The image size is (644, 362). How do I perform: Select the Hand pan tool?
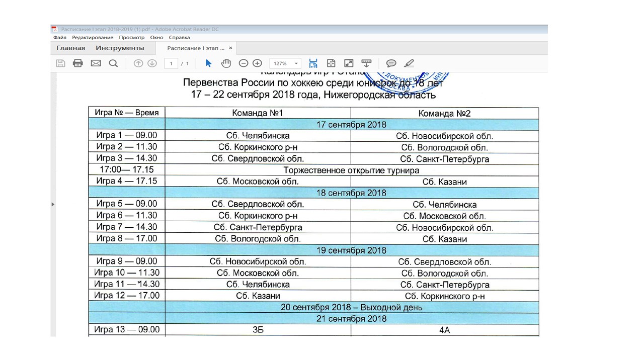[x=226, y=63]
